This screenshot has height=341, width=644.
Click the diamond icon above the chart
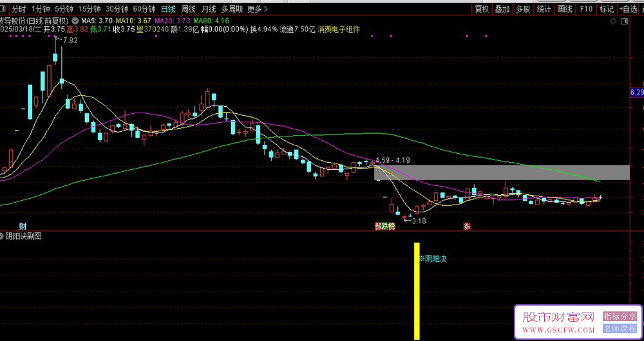pos(614,21)
